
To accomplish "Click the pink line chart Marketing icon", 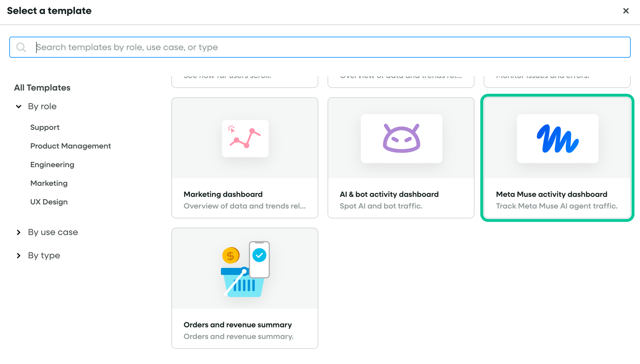I will click(245, 139).
